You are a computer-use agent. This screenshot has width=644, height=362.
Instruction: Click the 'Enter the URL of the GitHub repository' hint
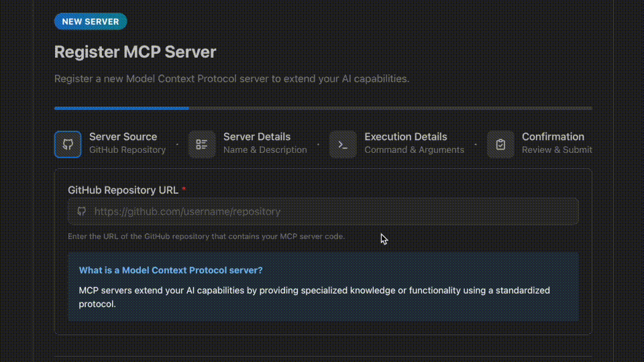[x=206, y=236]
